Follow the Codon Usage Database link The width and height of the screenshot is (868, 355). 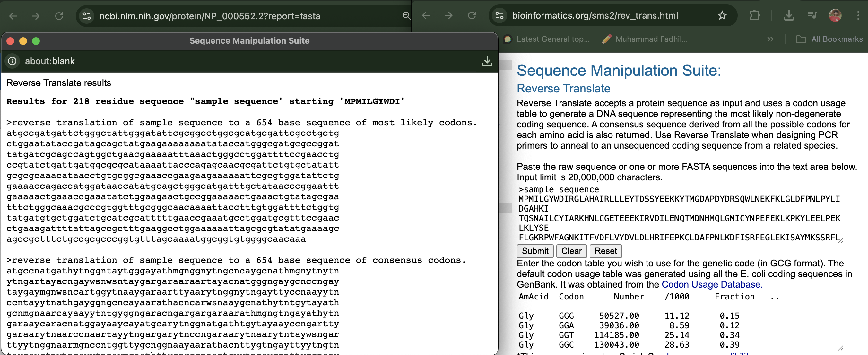[x=712, y=284]
